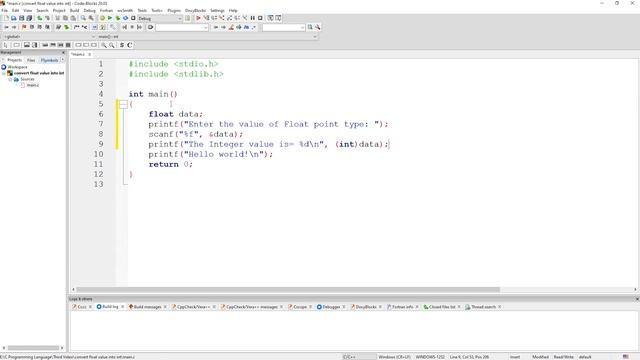This screenshot has height=360, width=640.
Task: Click the Replace toolbar icon
Action: click(x=91, y=18)
